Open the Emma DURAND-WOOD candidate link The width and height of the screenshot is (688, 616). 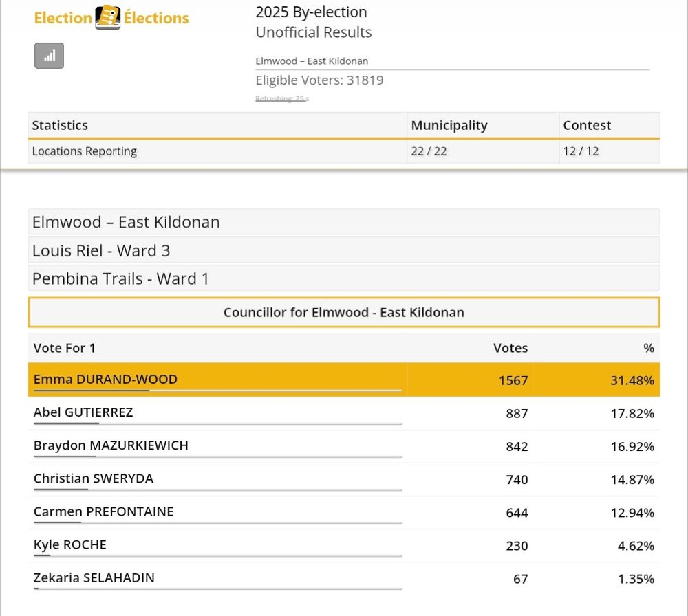[x=105, y=379]
